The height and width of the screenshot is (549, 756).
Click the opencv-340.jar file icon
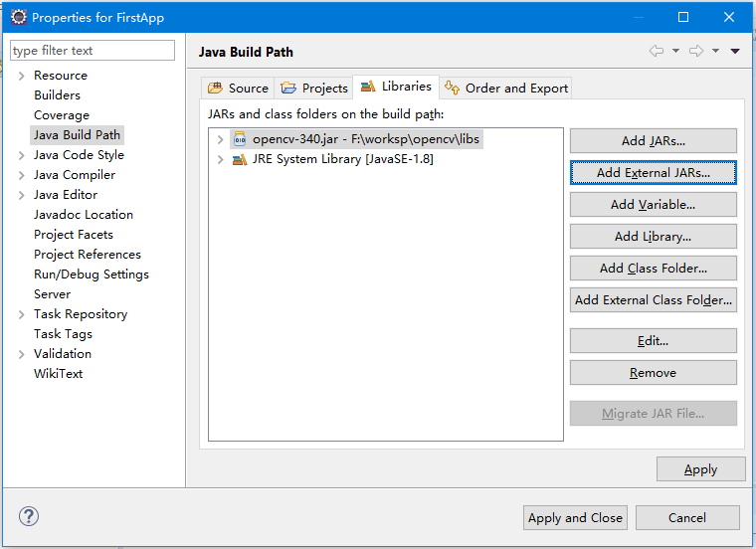pyautogui.click(x=240, y=139)
